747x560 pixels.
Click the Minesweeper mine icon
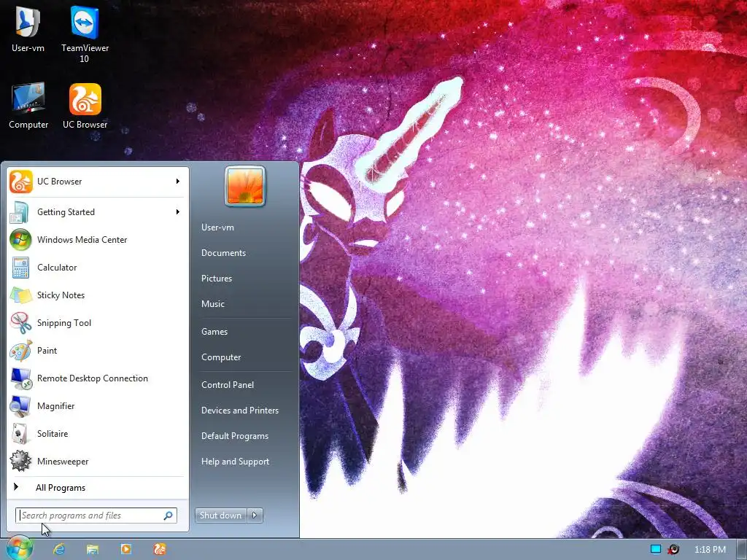20,462
